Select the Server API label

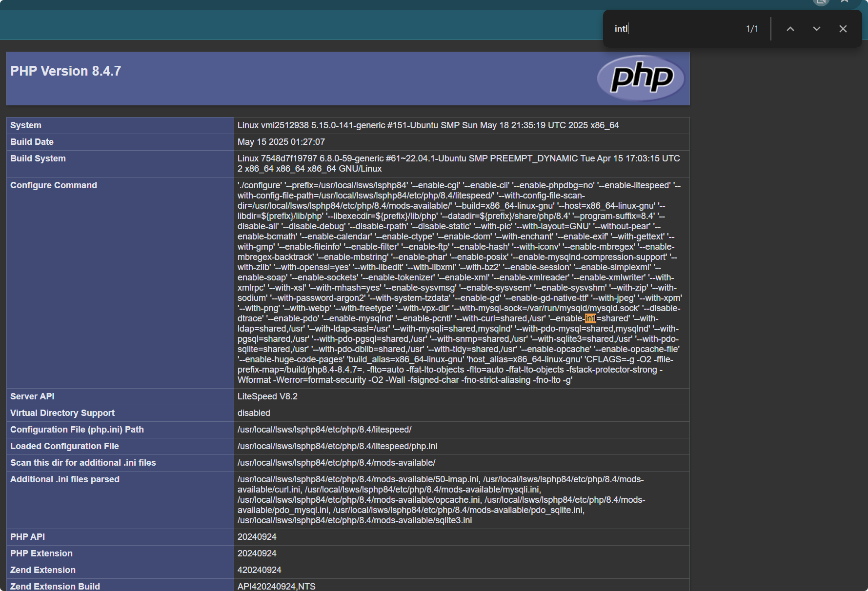click(x=32, y=396)
